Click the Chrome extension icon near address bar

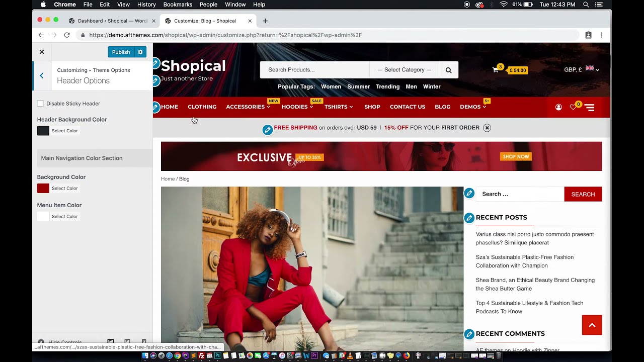pos(588,35)
